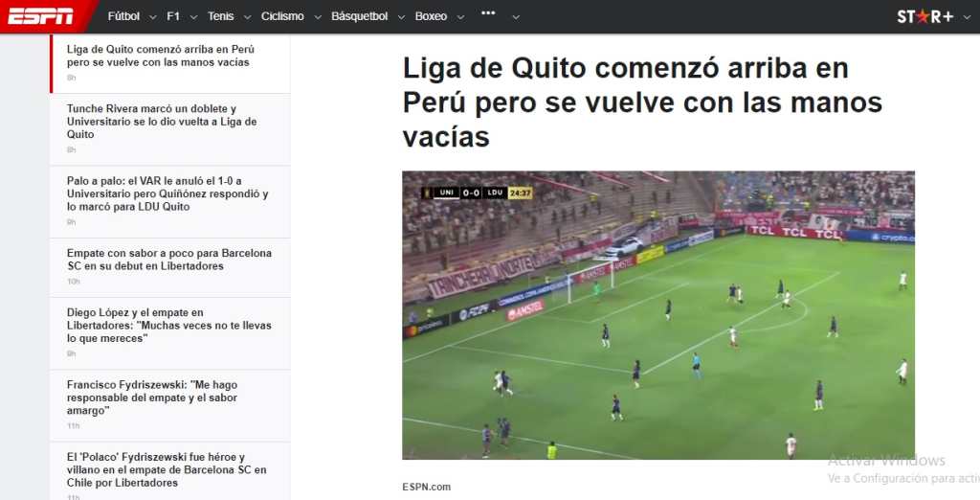Open Francisco Fydriszewski "Me hago responsable" story

tap(152, 398)
